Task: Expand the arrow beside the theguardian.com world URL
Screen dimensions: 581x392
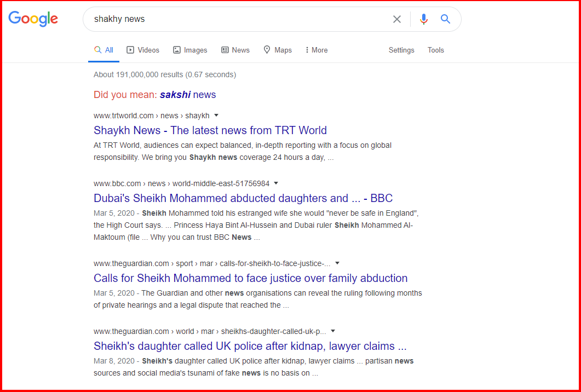Action: [x=333, y=331]
